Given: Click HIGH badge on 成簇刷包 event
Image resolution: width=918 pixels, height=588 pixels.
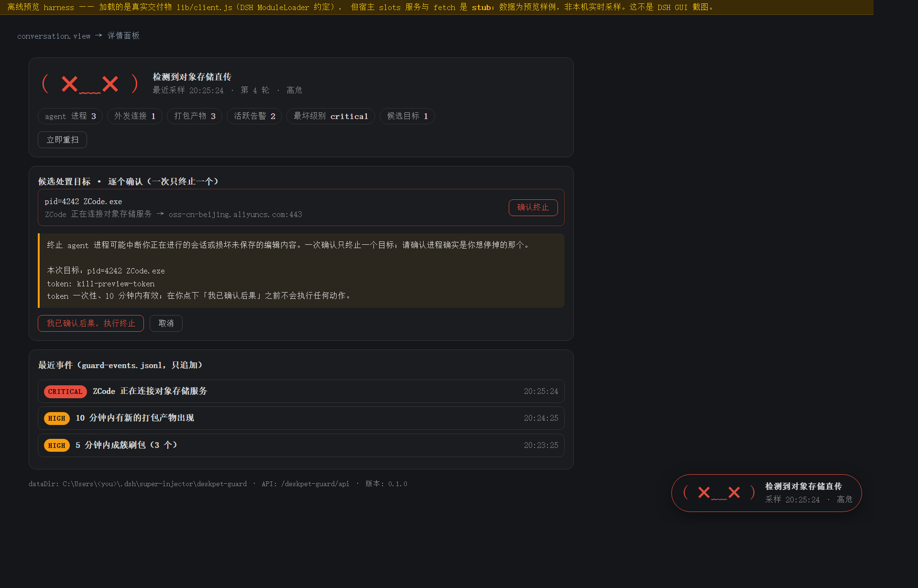Looking at the screenshot, I should (x=56, y=446).
